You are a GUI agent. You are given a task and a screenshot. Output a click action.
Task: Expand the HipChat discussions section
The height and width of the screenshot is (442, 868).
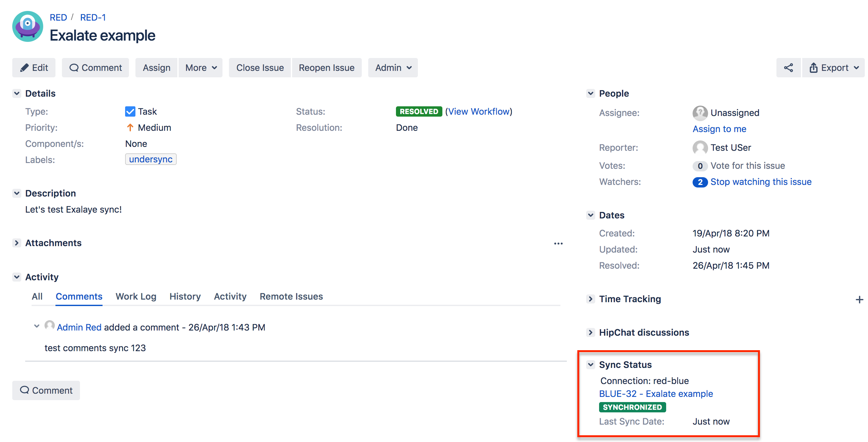coord(590,332)
